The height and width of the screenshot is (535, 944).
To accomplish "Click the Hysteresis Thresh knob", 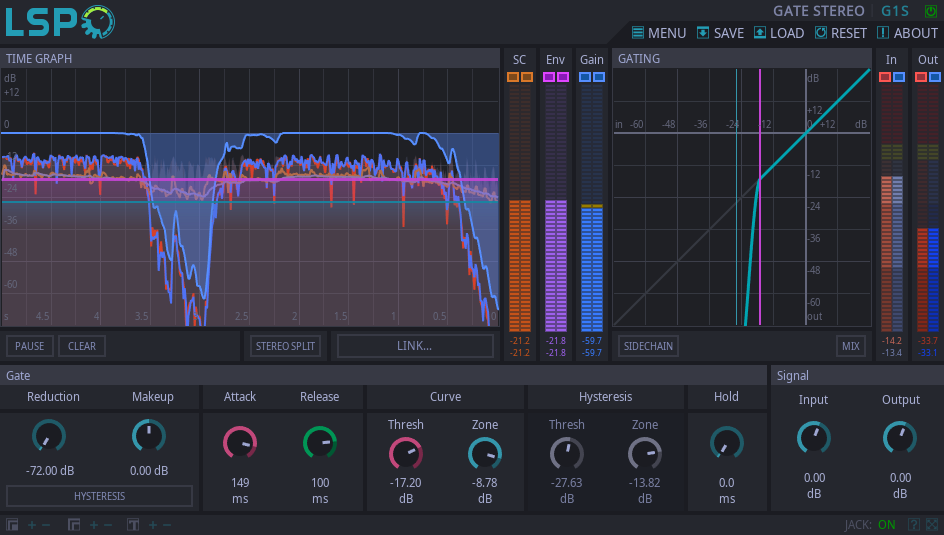I will 567,454.
